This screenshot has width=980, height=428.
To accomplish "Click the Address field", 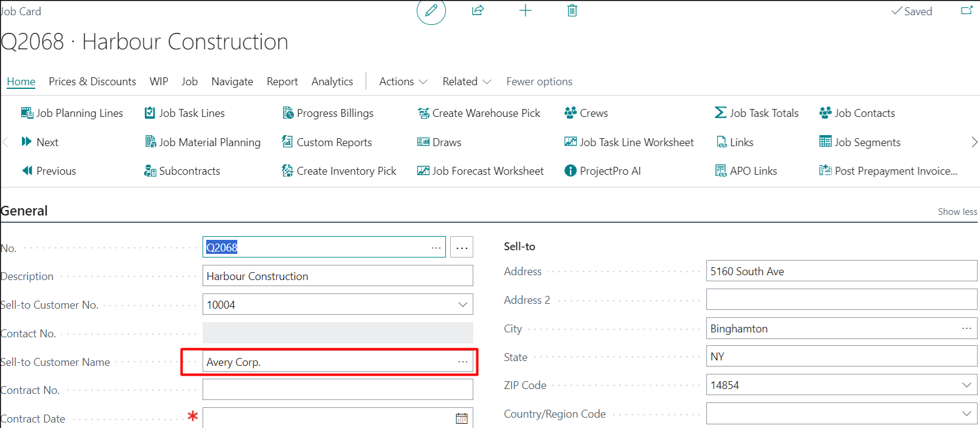I will tap(841, 271).
